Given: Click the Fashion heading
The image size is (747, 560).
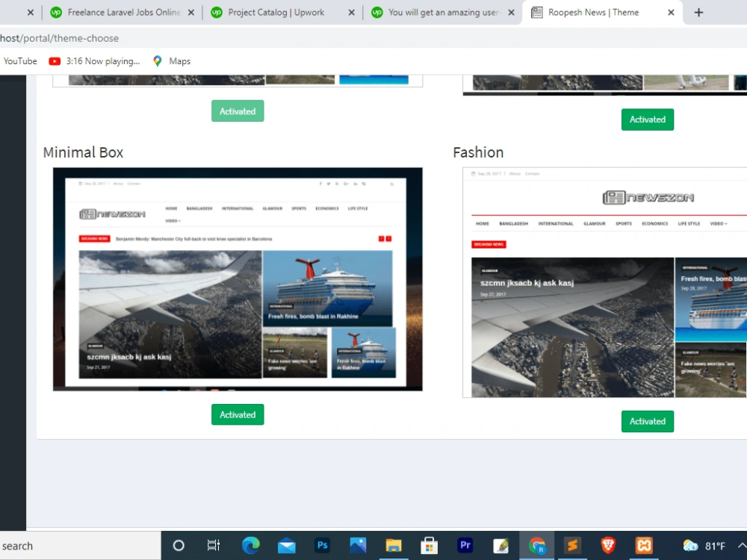Looking at the screenshot, I should coord(478,152).
